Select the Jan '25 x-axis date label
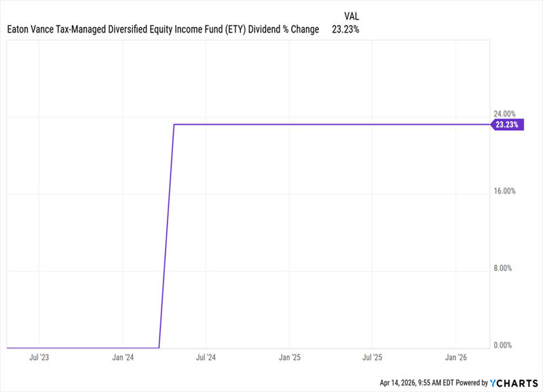This screenshot has width=543, height=392. coord(290,357)
